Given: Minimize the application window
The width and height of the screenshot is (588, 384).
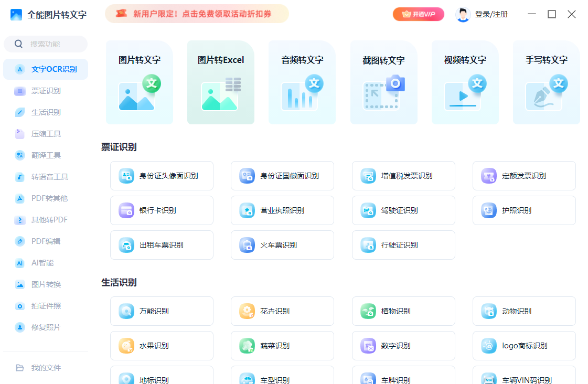Looking at the screenshot, I should point(532,14).
